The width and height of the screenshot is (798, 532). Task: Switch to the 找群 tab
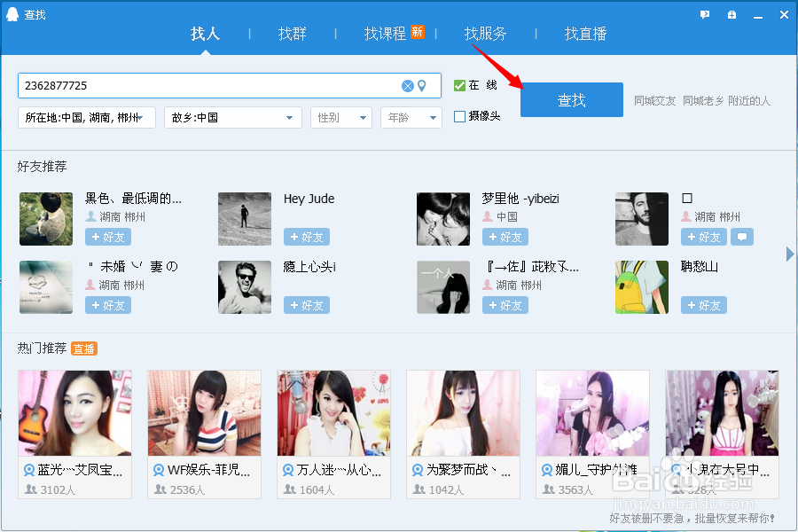(x=292, y=34)
